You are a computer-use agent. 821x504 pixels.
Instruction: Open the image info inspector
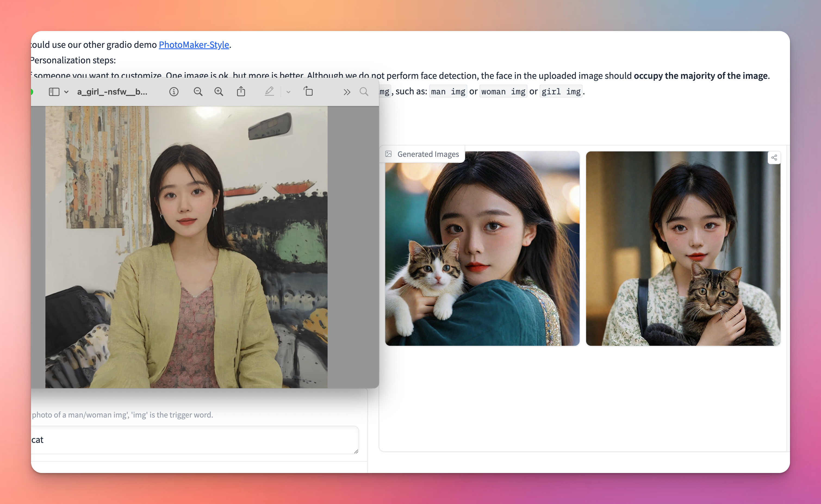coord(174,92)
